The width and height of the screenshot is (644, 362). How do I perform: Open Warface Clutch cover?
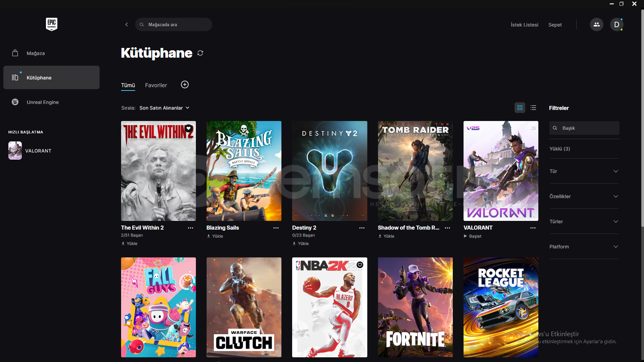(x=244, y=307)
